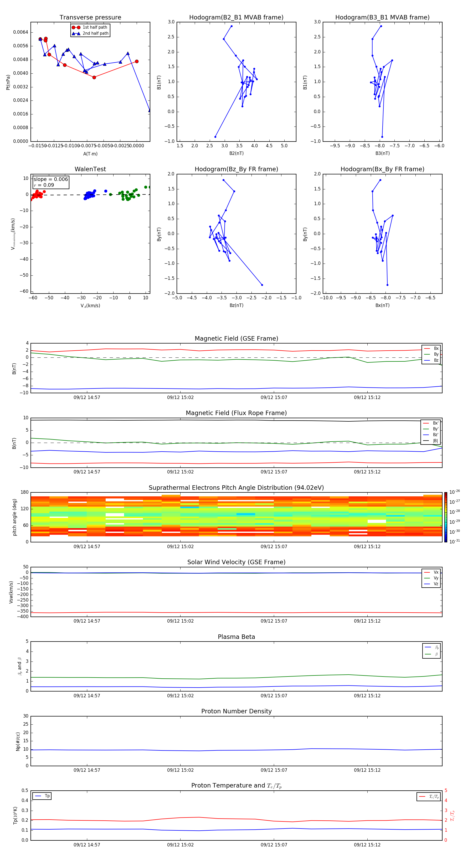The image size is (473, 868).
Task: Click the 09/12 15:02 tick label under GSE magnetic field
Action: tap(181, 397)
